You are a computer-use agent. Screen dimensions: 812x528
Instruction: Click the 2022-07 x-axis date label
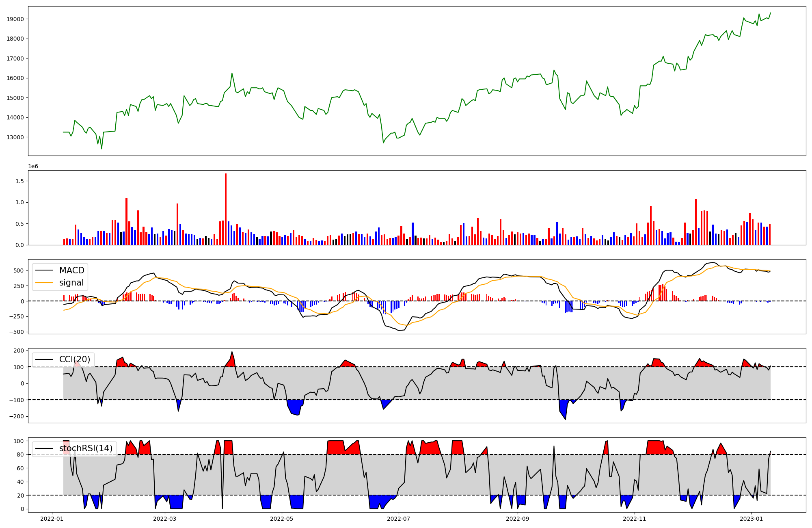coord(399,519)
